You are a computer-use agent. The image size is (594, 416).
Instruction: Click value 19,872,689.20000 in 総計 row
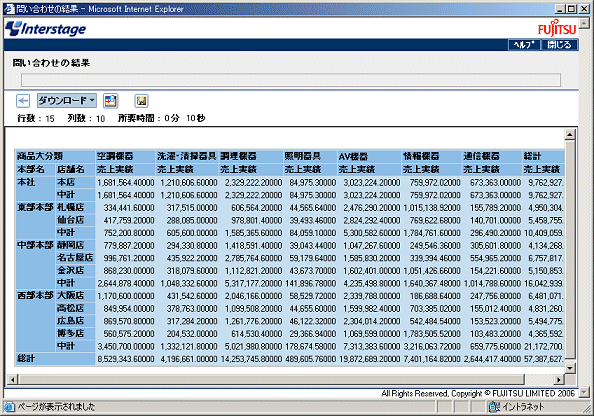pos(369,359)
